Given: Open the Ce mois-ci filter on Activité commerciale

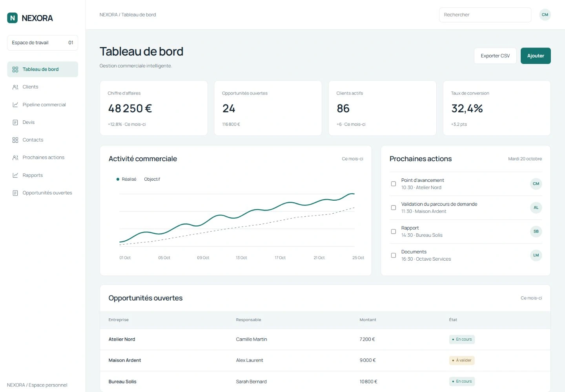Looking at the screenshot, I should [x=352, y=159].
